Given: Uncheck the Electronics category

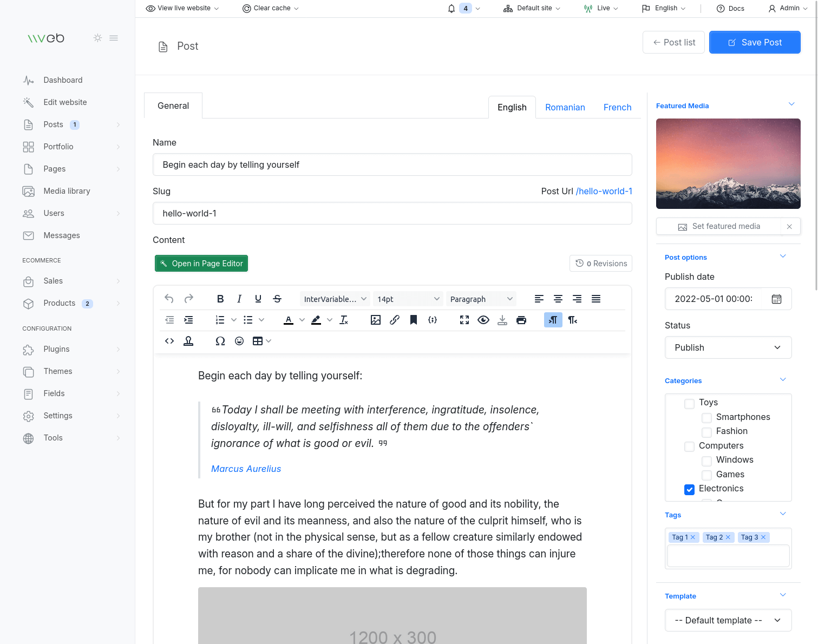Looking at the screenshot, I should click(x=689, y=489).
